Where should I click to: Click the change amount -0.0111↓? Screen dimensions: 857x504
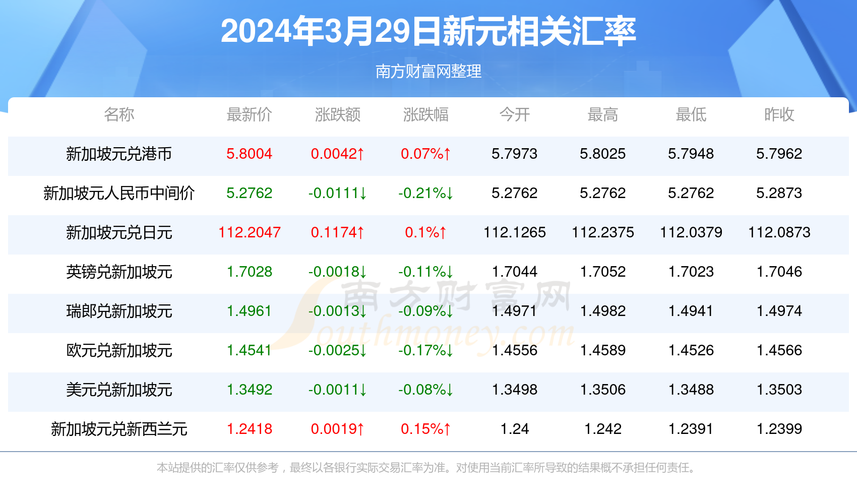click(x=338, y=193)
